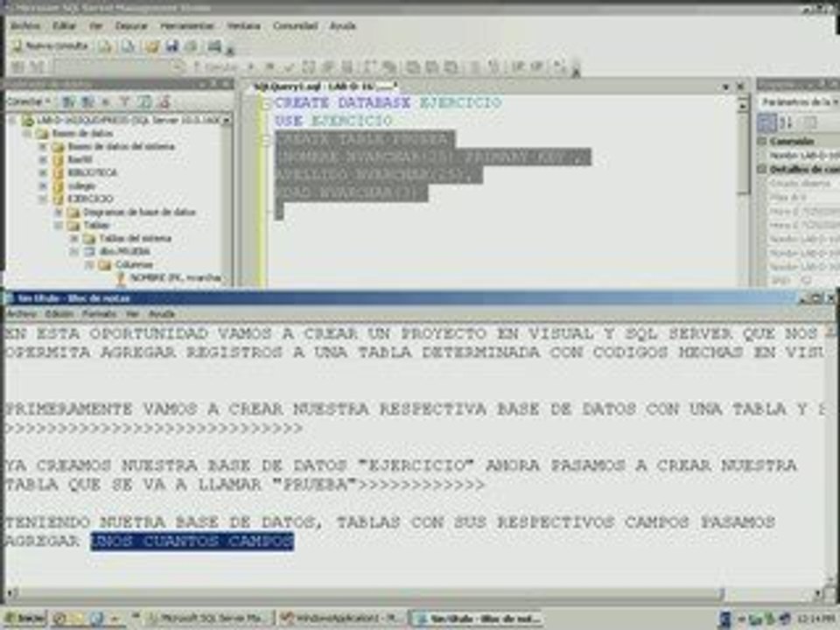Image resolution: width=840 pixels, height=630 pixels.
Task: Select the BIBLIOTECA database in tree
Action: click(92, 172)
